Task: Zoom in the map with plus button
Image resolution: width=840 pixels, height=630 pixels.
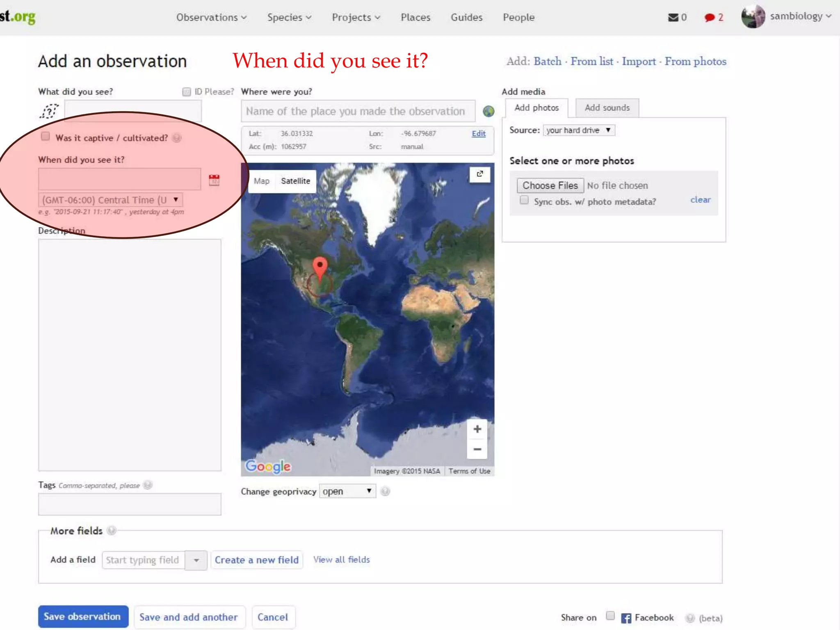Action: coord(477,429)
